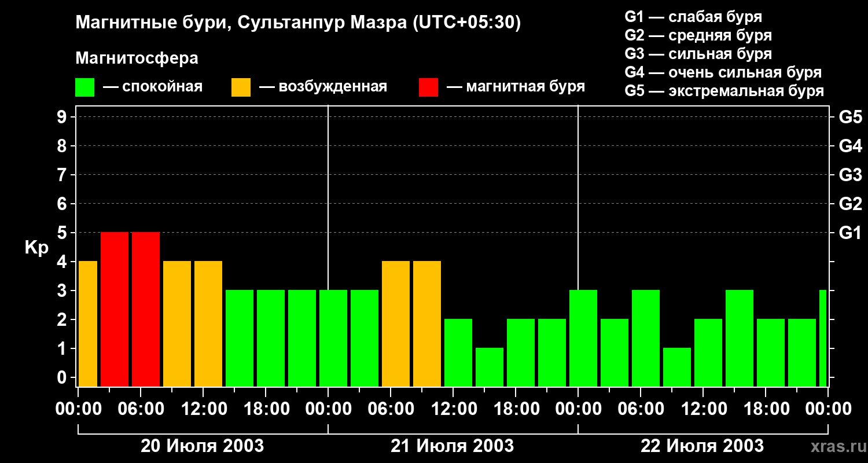Click the '21 Июля 2003' date label
The width and height of the screenshot is (868, 463).
[453, 446]
